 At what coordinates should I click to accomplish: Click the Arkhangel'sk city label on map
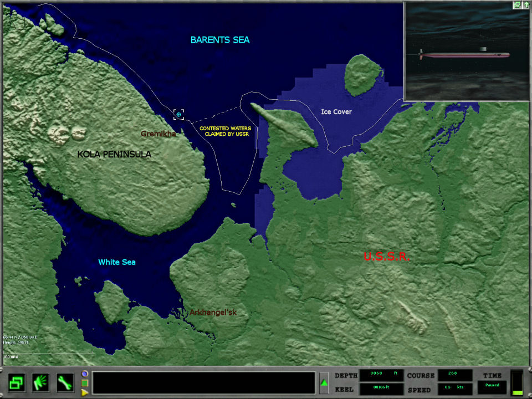tap(213, 313)
